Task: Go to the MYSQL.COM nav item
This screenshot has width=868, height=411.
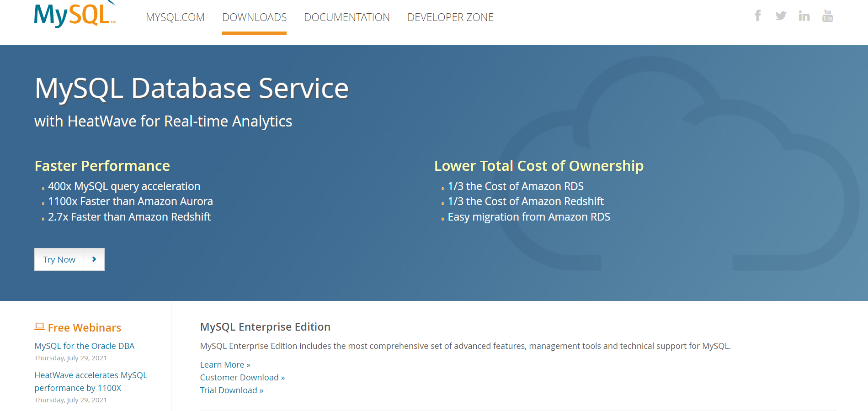Action: pos(175,17)
